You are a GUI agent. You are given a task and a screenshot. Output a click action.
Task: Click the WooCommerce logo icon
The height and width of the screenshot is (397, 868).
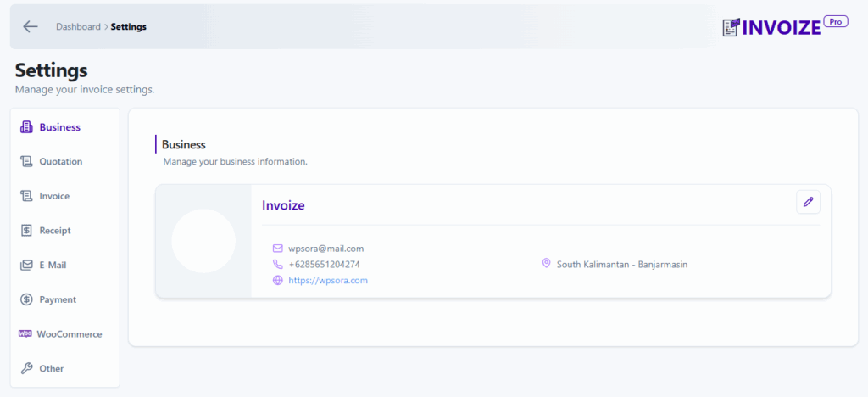(x=25, y=334)
